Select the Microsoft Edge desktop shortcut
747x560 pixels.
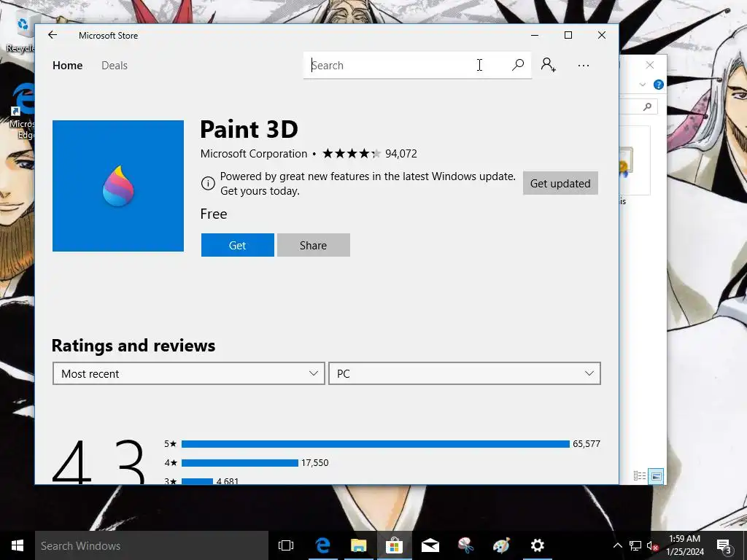click(21, 112)
